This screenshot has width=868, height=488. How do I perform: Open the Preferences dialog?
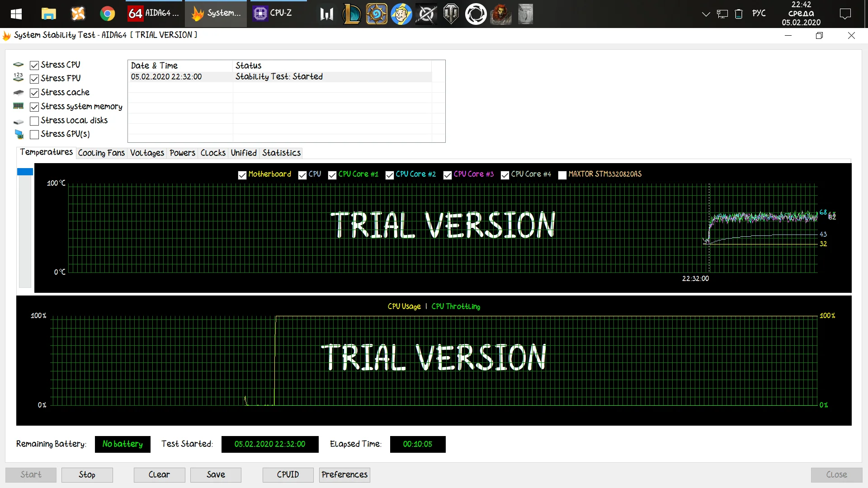[x=344, y=475]
